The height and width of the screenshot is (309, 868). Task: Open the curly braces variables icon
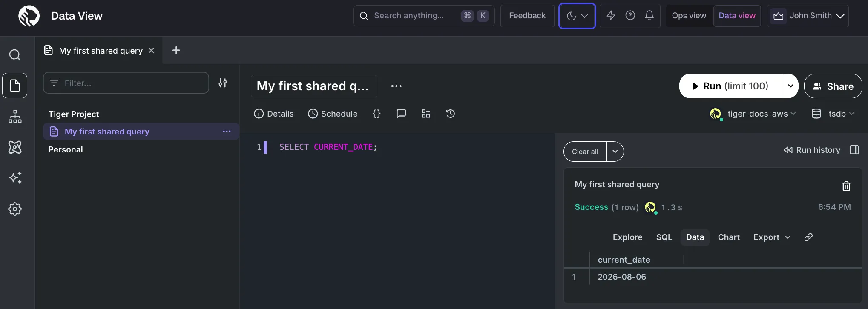(x=377, y=114)
